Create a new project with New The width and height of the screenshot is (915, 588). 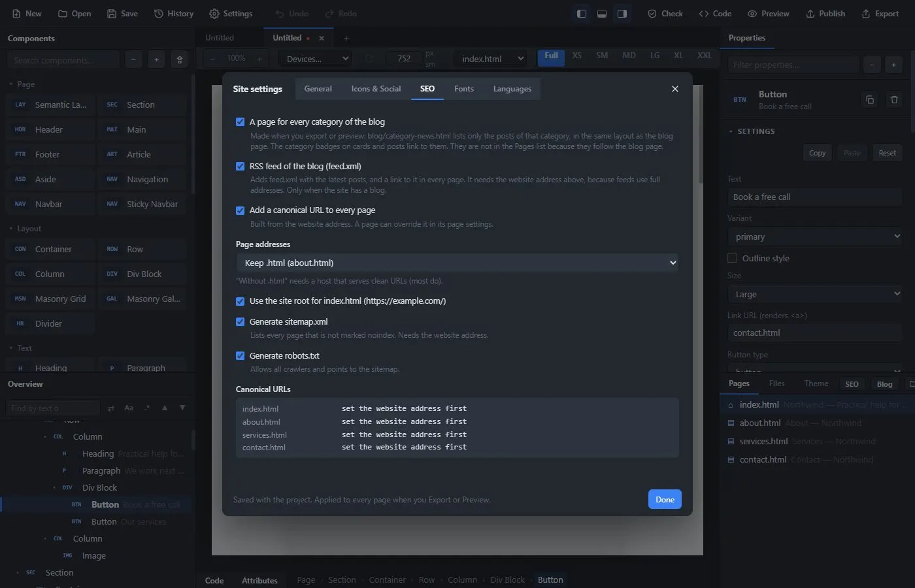pyautogui.click(x=27, y=14)
